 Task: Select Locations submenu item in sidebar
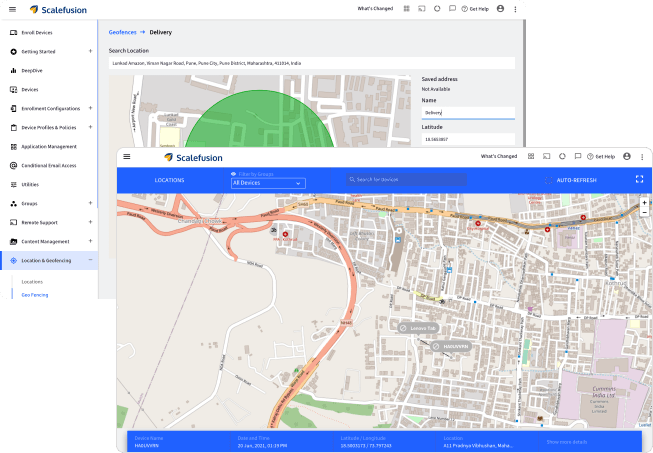click(x=32, y=282)
